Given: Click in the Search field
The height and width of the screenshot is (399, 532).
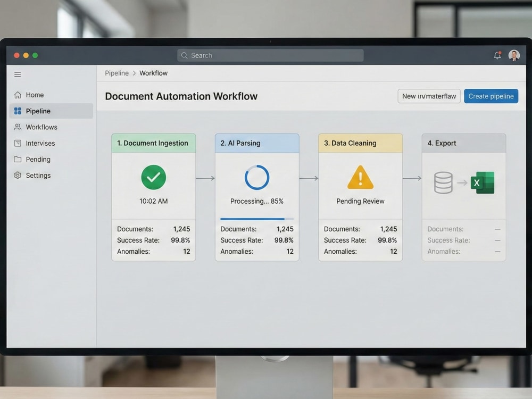Looking at the screenshot, I should point(270,55).
